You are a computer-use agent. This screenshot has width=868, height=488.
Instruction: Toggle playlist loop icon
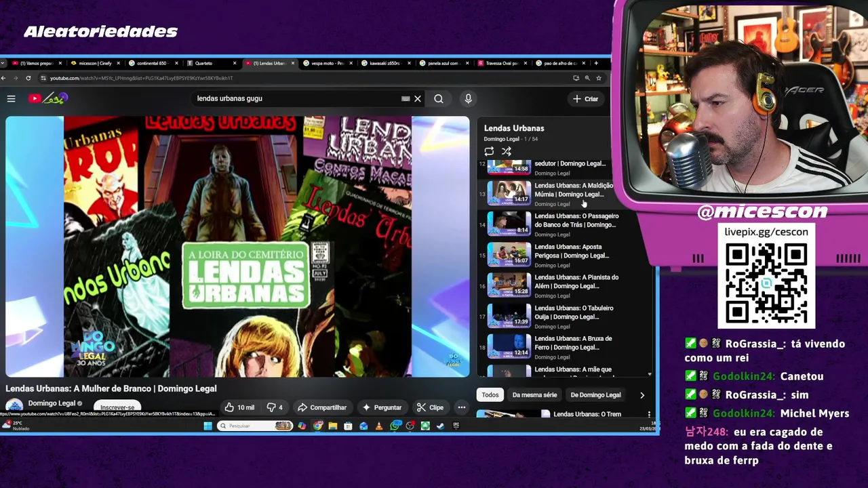click(x=489, y=151)
